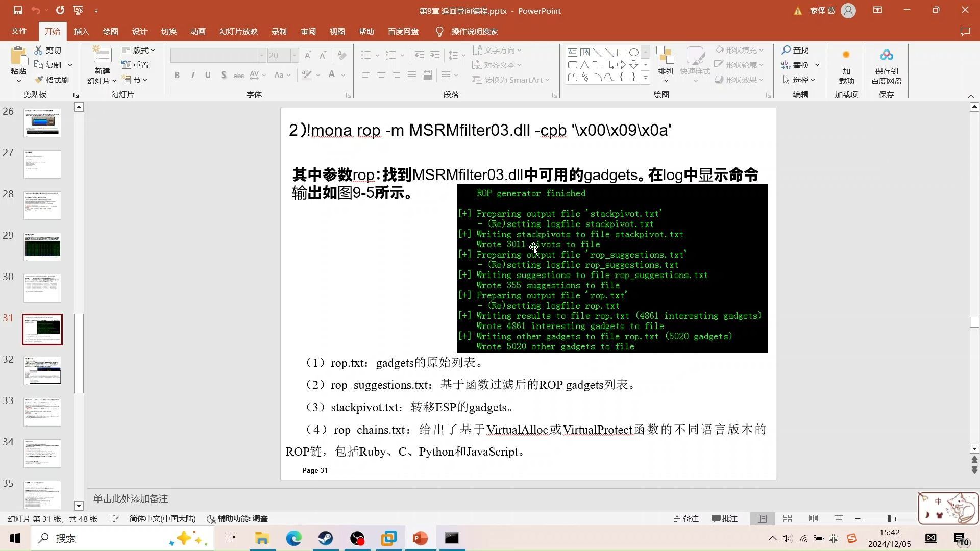Screen dimensions: 980x551
Task: Click the Save icon in quick access toolbar
Action: coord(17,10)
